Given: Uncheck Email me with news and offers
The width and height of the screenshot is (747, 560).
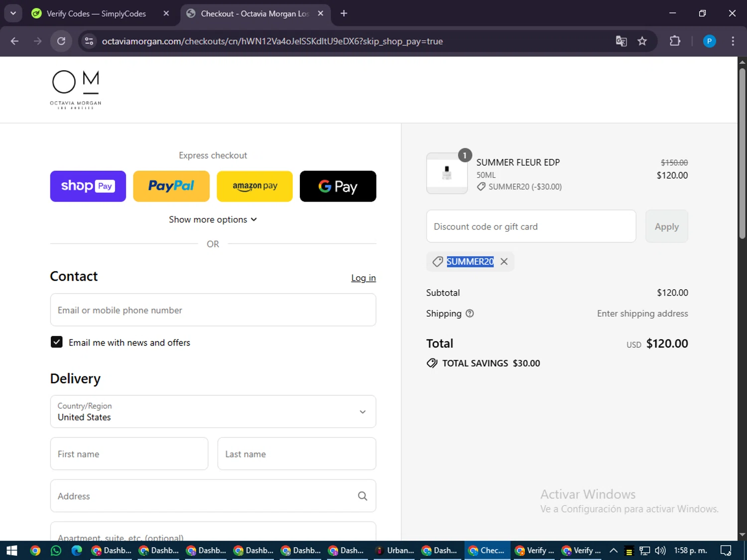Looking at the screenshot, I should (57, 342).
